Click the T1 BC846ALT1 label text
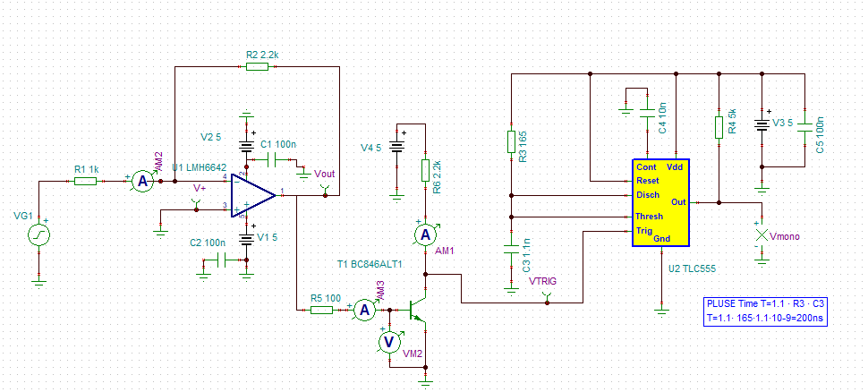This screenshot has width=868, height=392. click(370, 265)
